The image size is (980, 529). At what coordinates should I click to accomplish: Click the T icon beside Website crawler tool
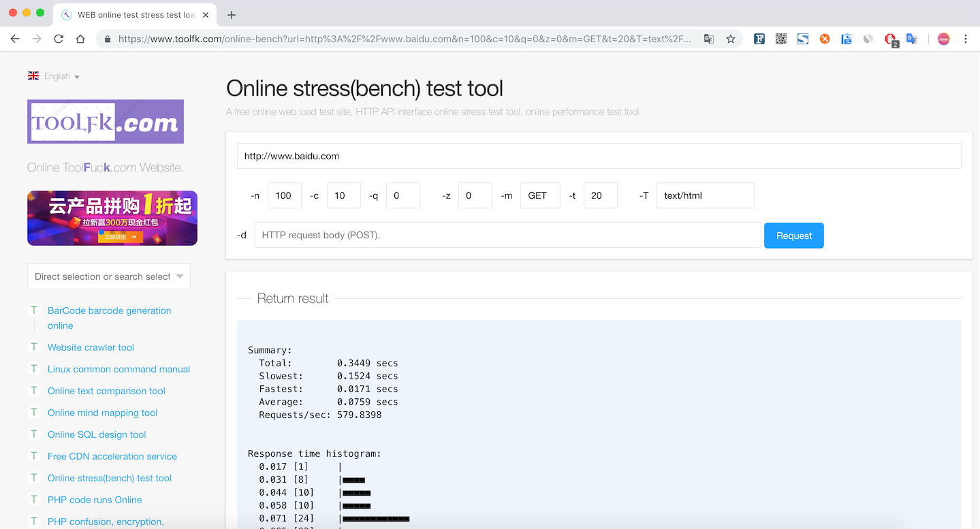33,347
